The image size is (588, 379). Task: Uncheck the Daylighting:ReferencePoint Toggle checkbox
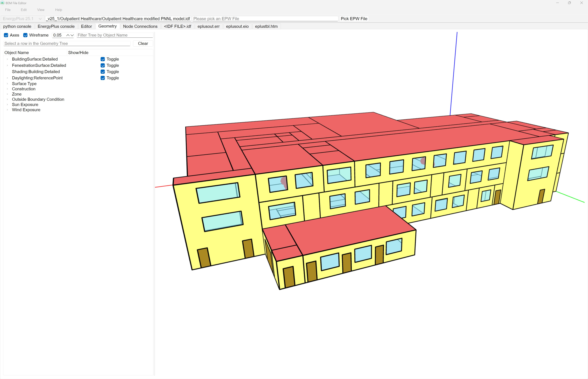click(x=103, y=78)
